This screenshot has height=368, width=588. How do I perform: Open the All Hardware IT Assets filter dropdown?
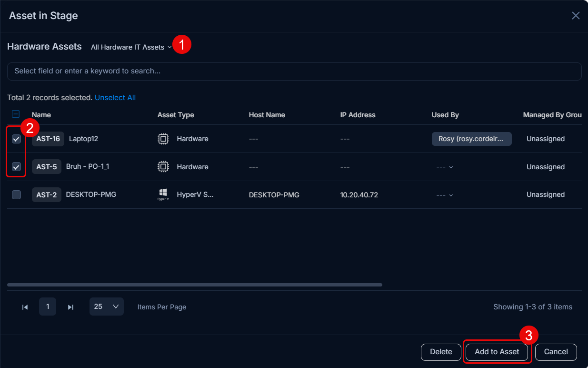[131, 47]
